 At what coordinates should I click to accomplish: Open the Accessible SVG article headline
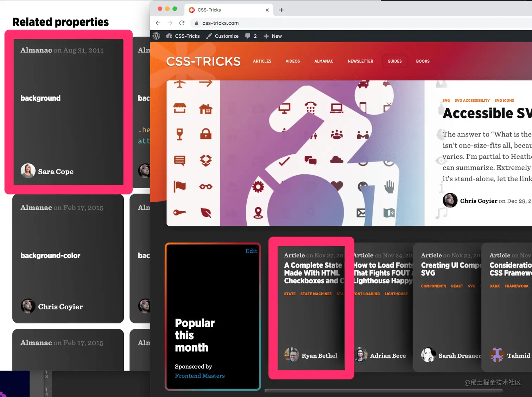(x=487, y=113)
